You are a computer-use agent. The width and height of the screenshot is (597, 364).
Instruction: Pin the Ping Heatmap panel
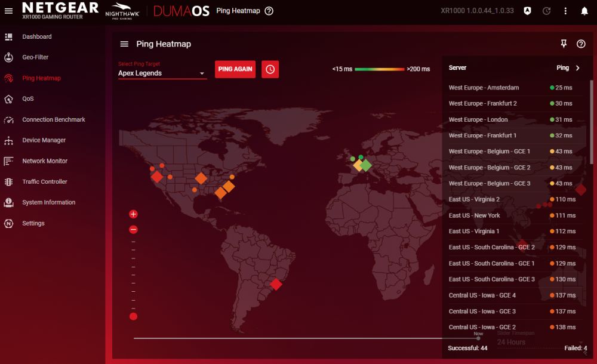(564, 44)
